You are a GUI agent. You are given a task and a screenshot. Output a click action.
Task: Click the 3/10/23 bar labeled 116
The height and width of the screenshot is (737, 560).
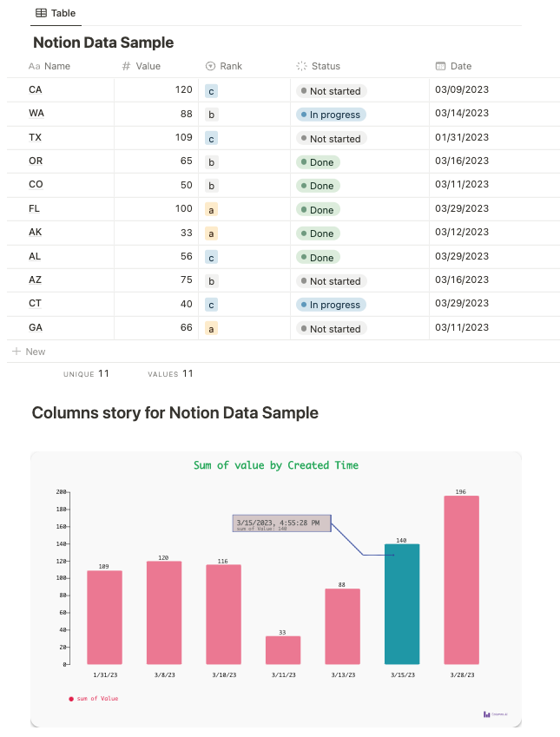coord(224,615)
